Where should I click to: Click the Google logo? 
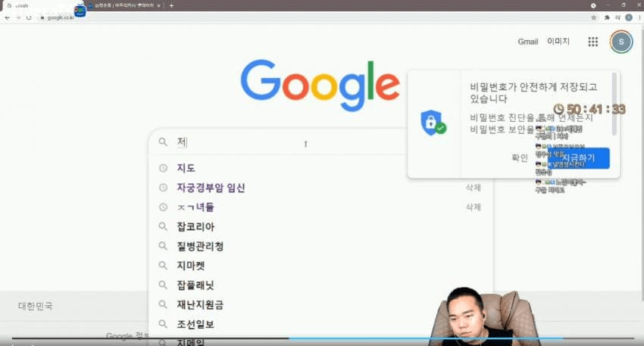tap(320, 85)
